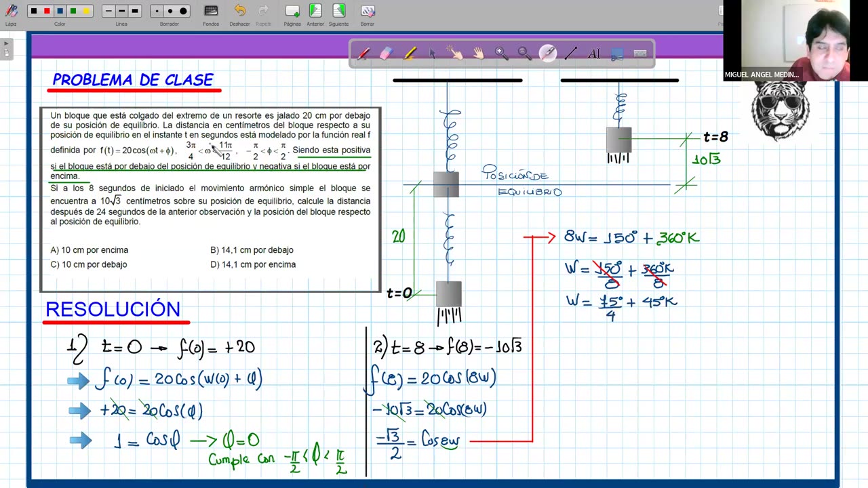868x488 pixels.
Task: Click the RESOLUCIÓN heading
Action: tap(113, 309)
